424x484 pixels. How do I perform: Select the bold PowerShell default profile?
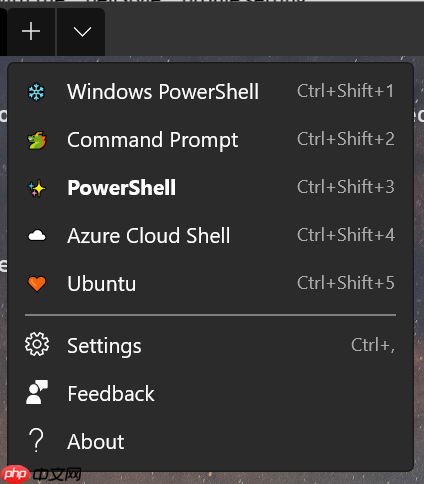[210, 188]
